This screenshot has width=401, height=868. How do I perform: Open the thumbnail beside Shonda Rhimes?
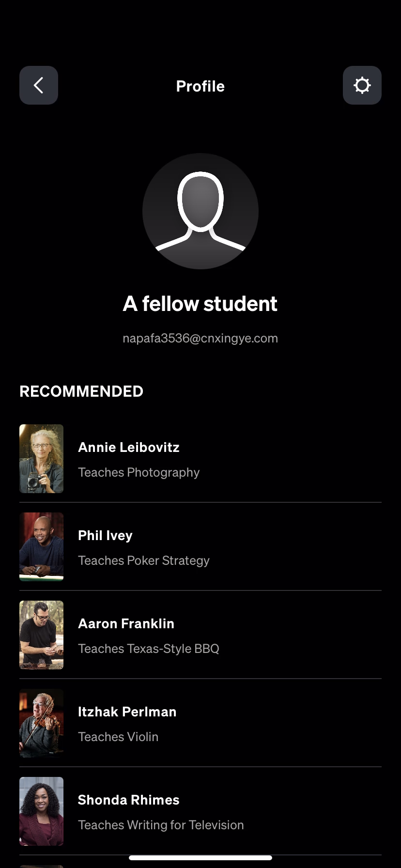coord(41,811)
